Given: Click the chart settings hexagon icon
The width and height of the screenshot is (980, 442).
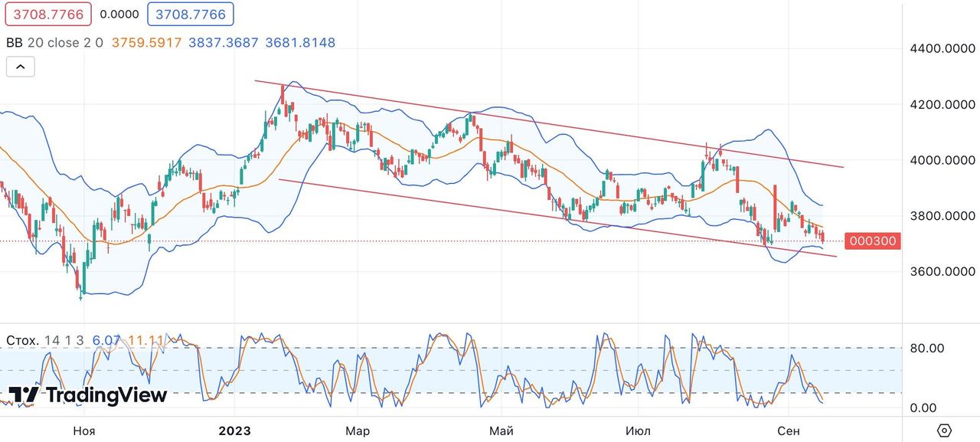Looking at the screenshot, I should 944,430.
